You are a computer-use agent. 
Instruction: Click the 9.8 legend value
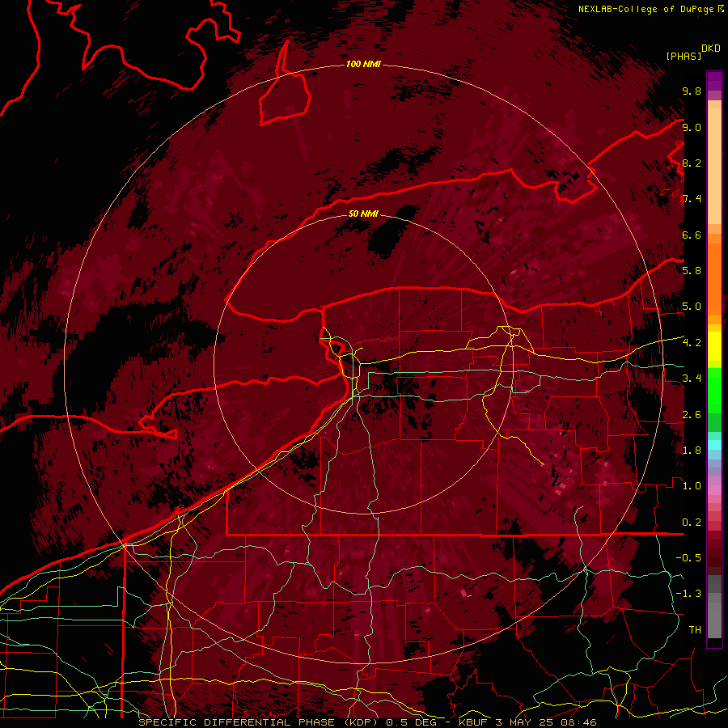(692, 91)
